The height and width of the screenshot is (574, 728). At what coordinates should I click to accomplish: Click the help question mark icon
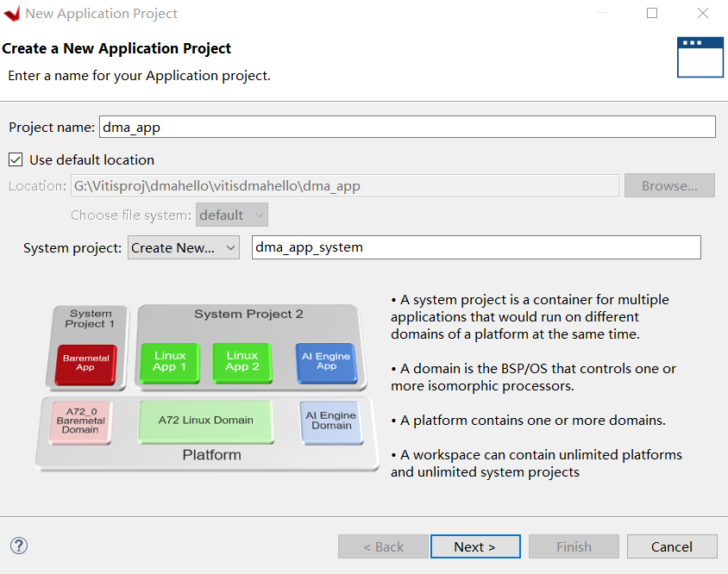(x=18, y=546)
